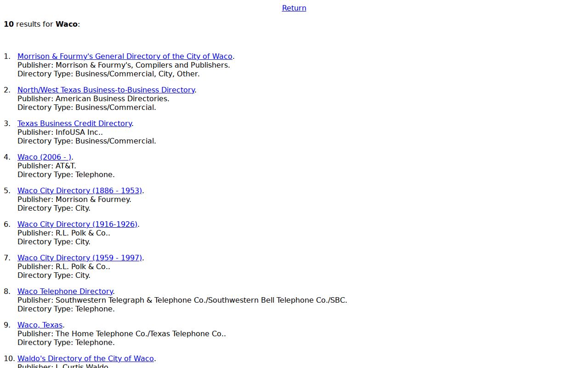588x368 pixels.
Task: Click 'Publisher: American Business Directories.' text
Action: pos(93,98)
